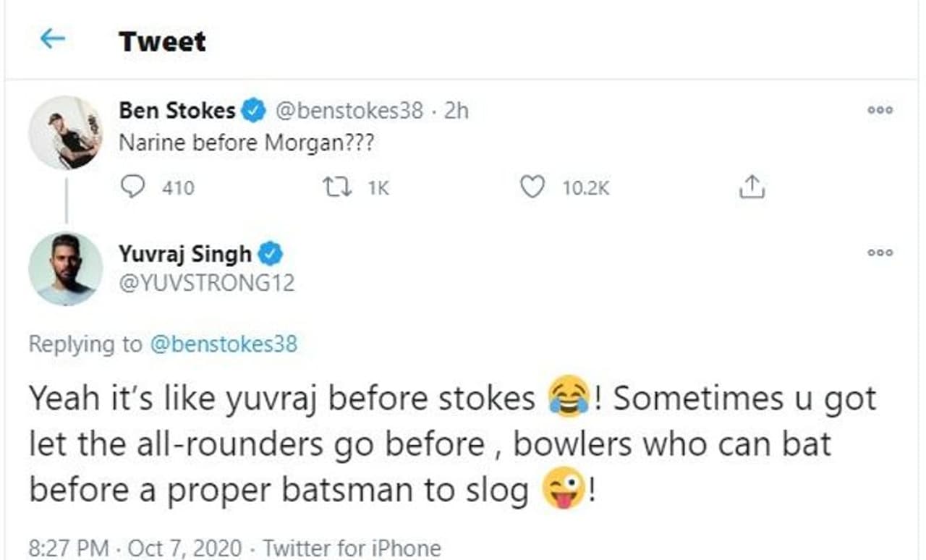926x560 pixels.
Task: Click the 2h timestamp
Action: pos(456,111)
